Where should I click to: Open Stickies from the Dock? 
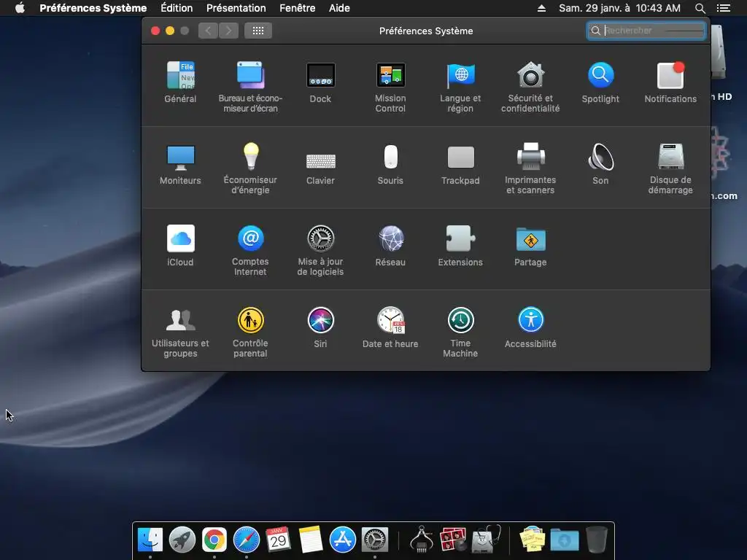coord(532,539)
